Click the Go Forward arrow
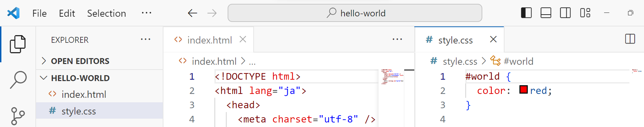The width and height of the screenshot is (644, 127). point(212,13)
